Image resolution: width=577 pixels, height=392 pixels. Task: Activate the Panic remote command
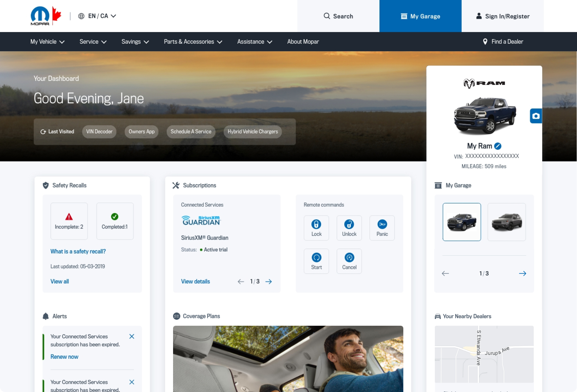[x=382, y=228]
